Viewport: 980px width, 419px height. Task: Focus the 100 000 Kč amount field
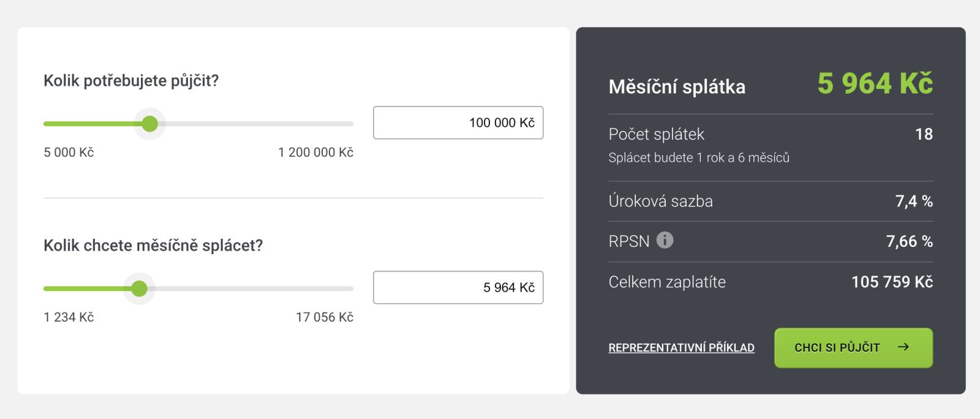pos(458,123)
